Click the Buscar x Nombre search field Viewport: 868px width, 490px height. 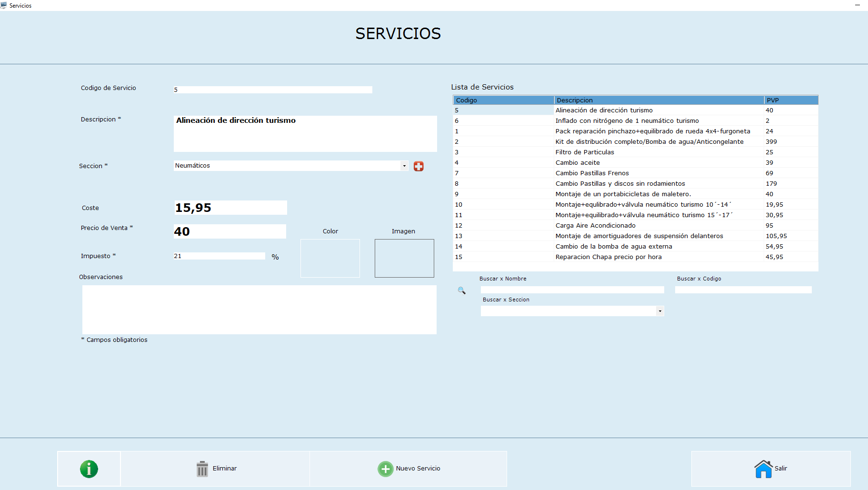[572, 290]
